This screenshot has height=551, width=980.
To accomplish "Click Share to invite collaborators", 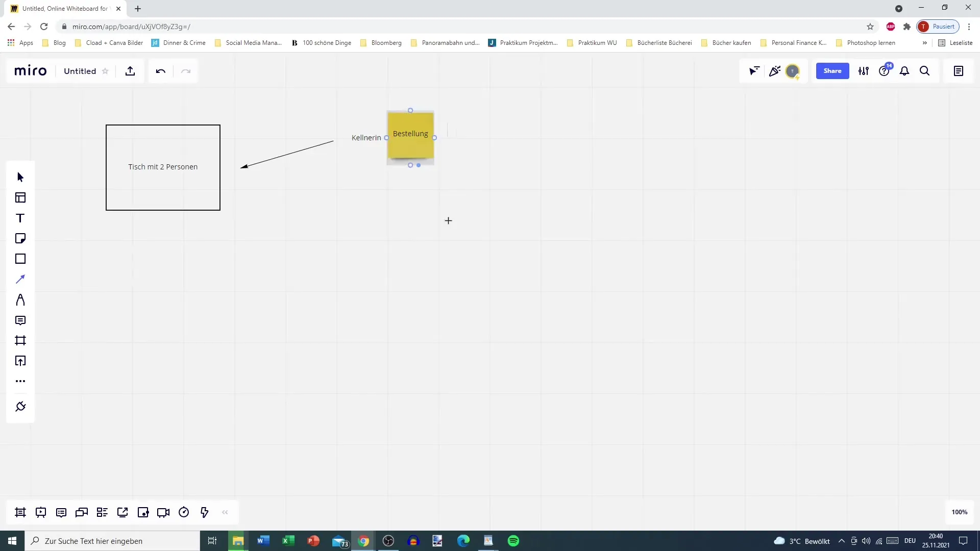I will tap(832, 70).
